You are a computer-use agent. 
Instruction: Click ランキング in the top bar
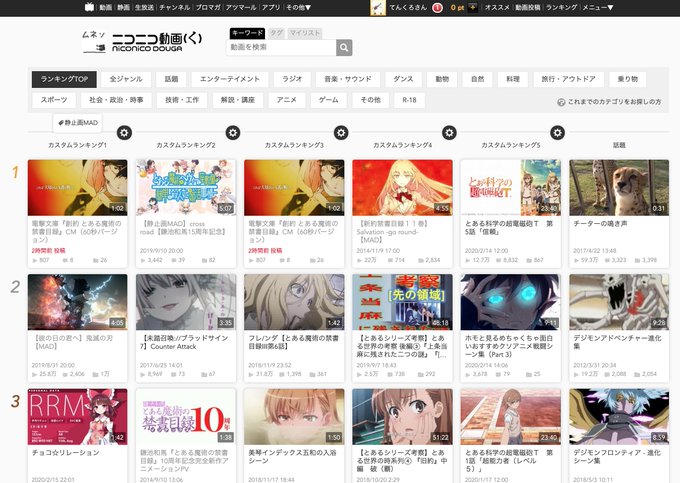(x=561, y=7)
